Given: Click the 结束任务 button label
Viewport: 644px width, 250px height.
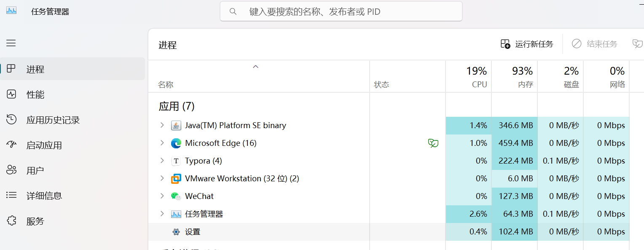Looking at the screenshot, I should pyautogui.click(x=602, y=44).
